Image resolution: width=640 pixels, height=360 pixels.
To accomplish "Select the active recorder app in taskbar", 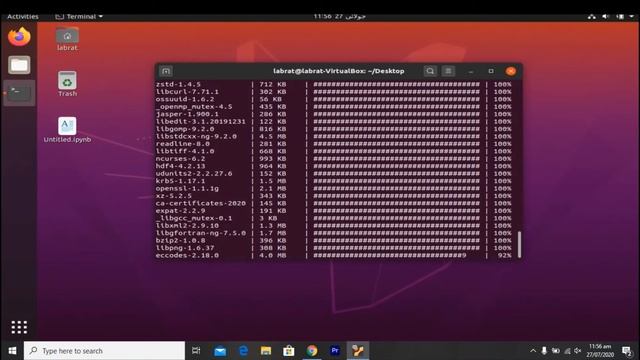I will 358,351.
